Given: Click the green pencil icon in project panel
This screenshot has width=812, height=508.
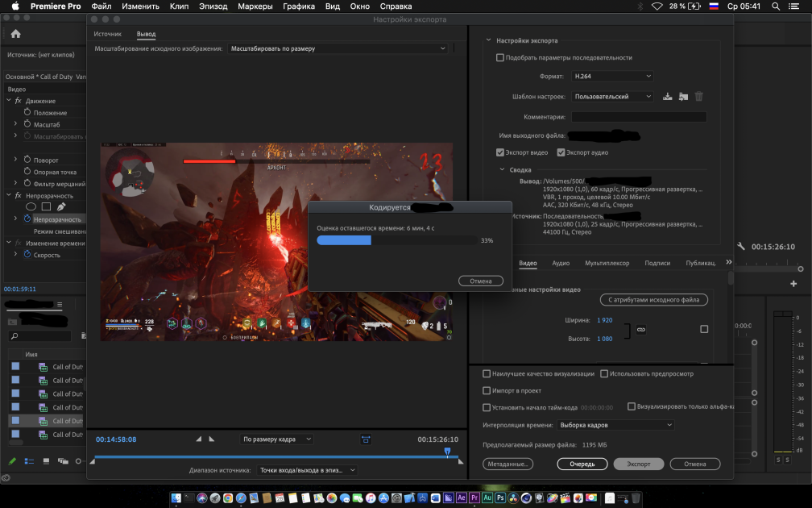Looking at the screenshot, I should coord(12,461).
